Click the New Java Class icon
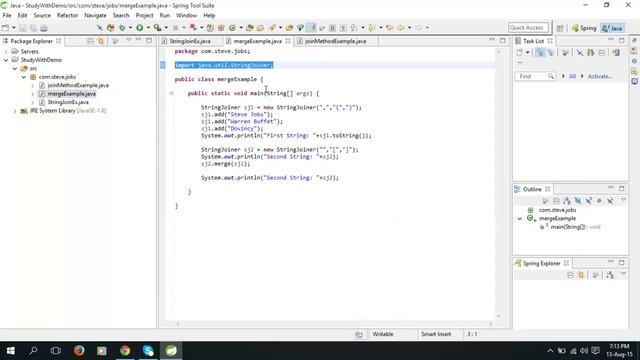The height and width of the screenshot is (360, 640). pyautogui.click(x=232, y=28)
